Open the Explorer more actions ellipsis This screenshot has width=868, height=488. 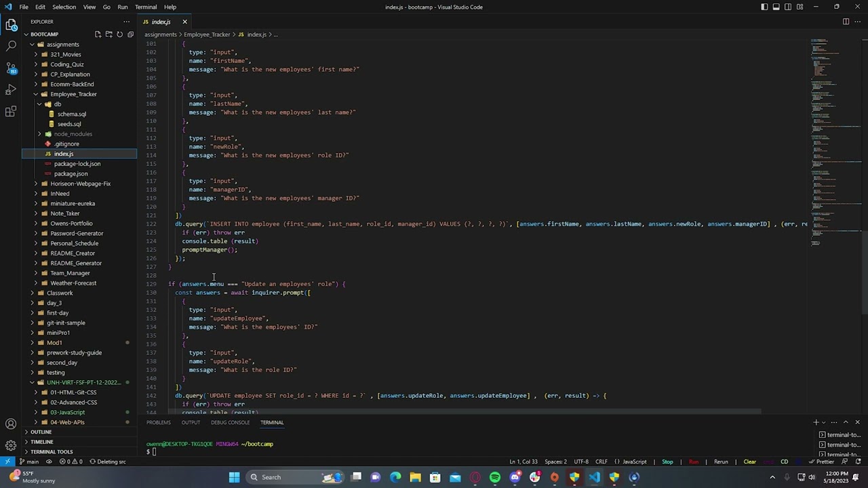[x=126, y=22]
